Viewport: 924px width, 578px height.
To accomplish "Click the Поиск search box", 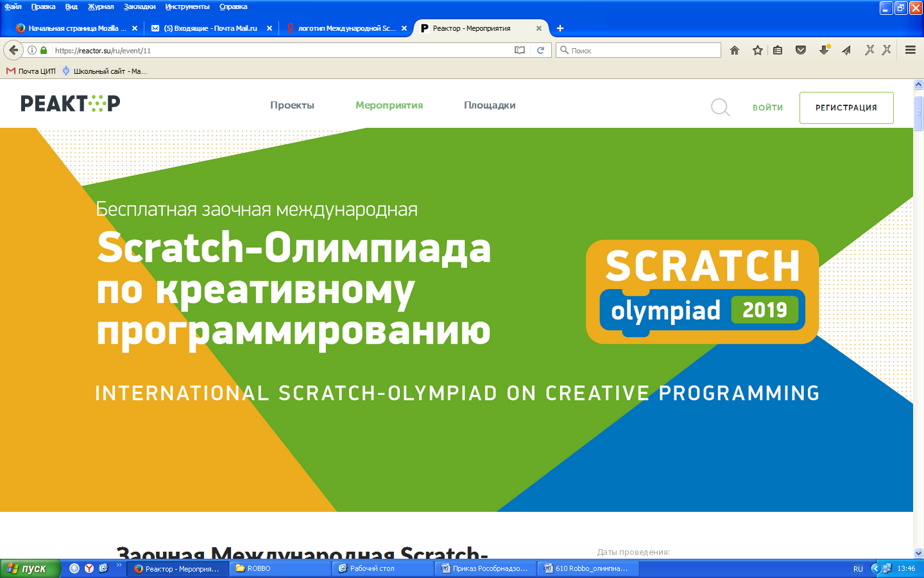I will [638, 50].
